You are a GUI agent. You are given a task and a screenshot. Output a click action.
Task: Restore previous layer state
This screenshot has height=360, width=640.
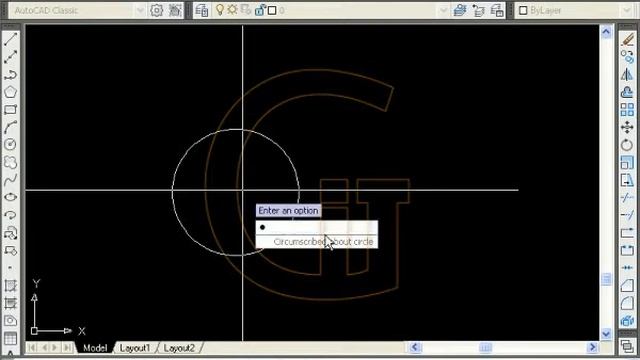coord(479,10)
